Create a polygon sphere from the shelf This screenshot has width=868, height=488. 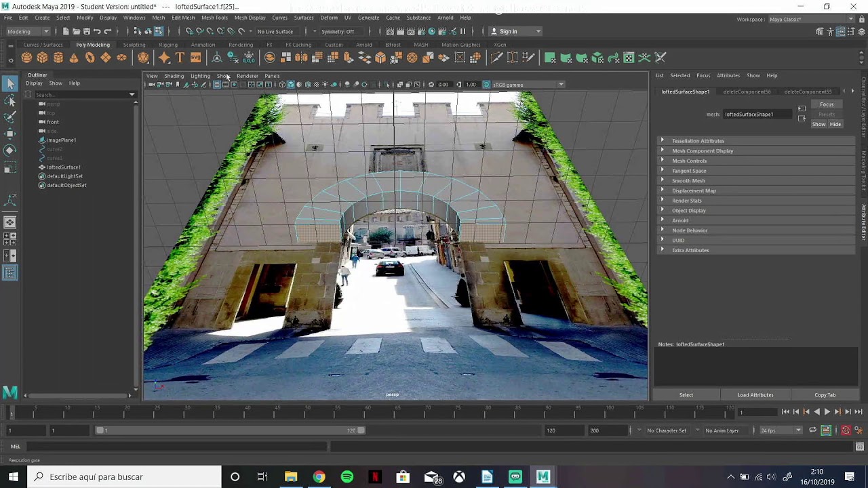[x=26, y=58]
